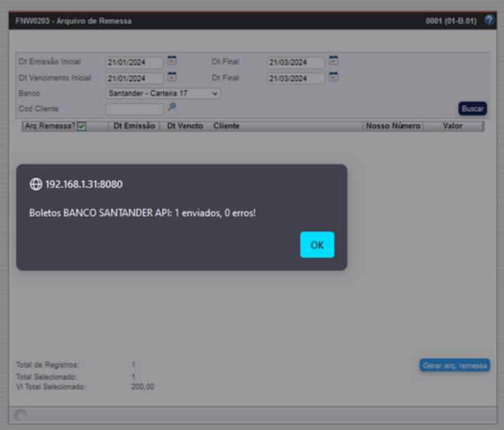
Task: Click the Dt Vencimento Inicial date field
Action: click(134, 78)
